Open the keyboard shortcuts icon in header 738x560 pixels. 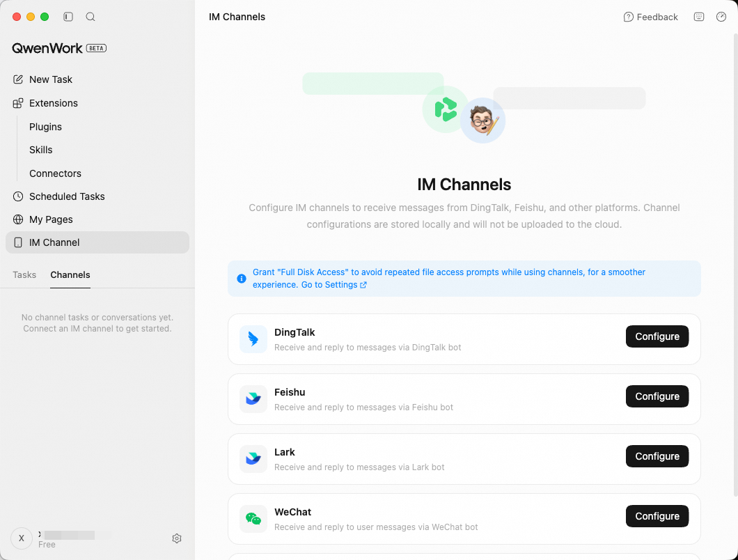(x=699, y=17)
